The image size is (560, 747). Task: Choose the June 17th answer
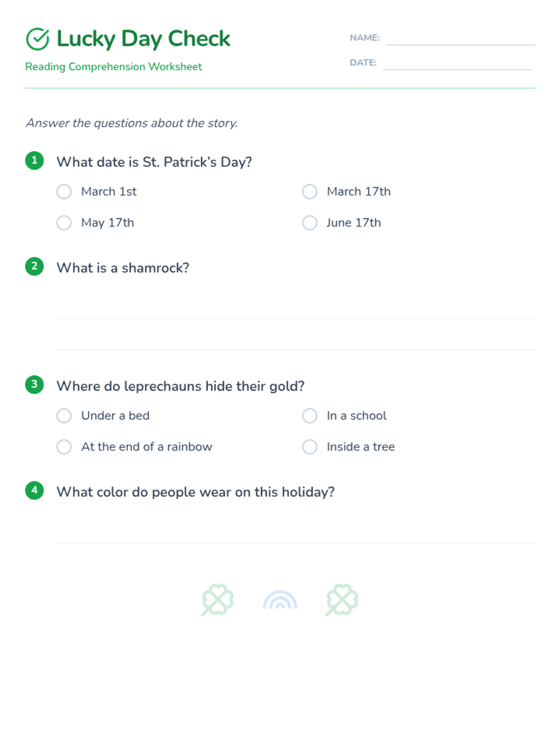(310, 223)
